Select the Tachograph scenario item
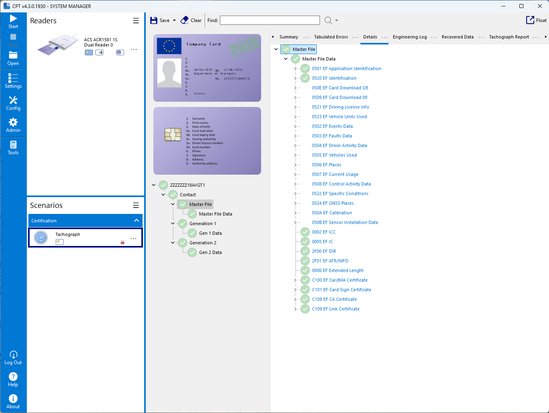The width and height of the screenshot is (549, 413). click(x=85, y=238)
